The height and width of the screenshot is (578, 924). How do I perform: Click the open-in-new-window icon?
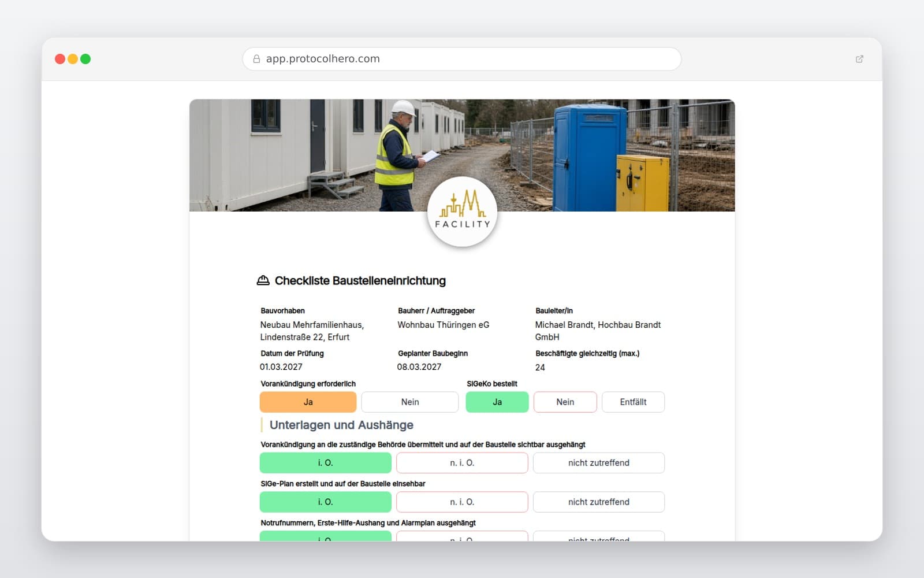tap(859, 59)
